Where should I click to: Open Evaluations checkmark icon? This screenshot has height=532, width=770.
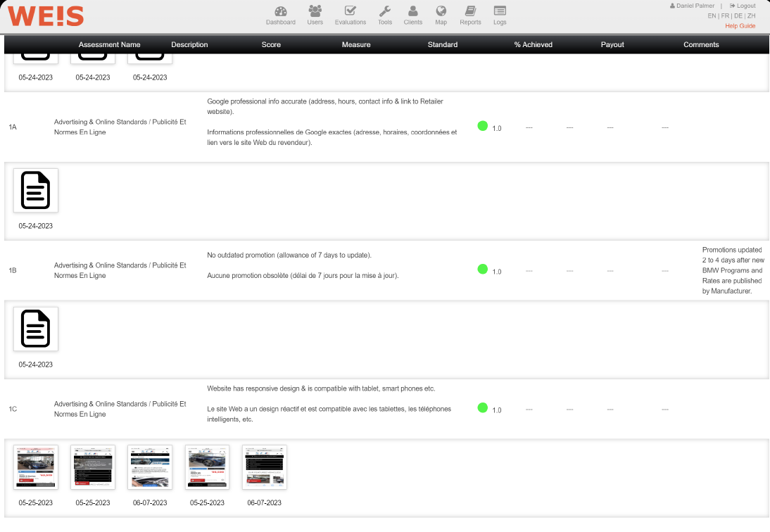click(350, 11)
